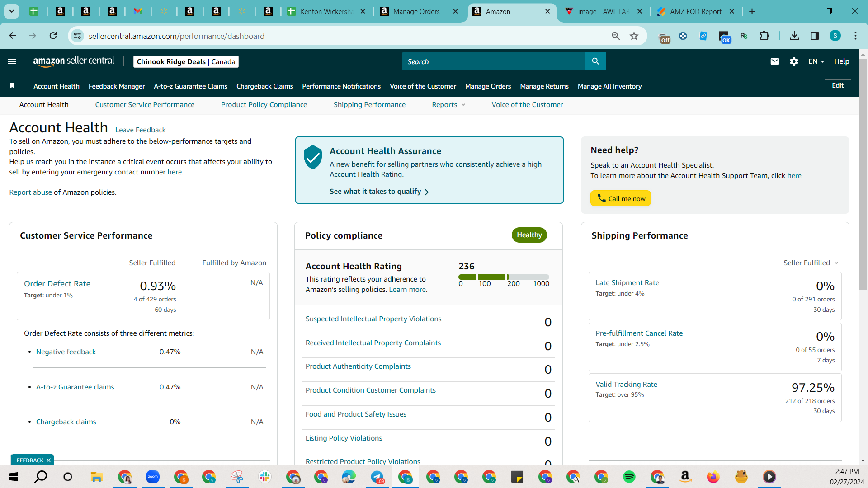Bookmark this page with the star icon
868x488 pixels.
pos(634,36)
